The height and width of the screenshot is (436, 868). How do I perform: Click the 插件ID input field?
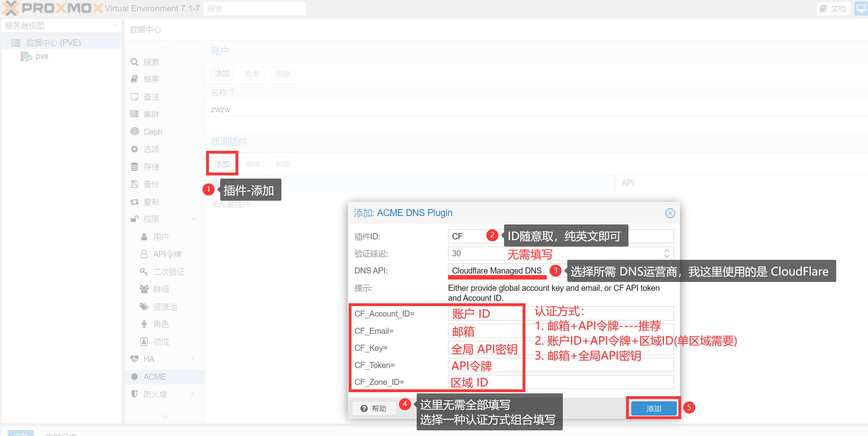pos(560,237)
